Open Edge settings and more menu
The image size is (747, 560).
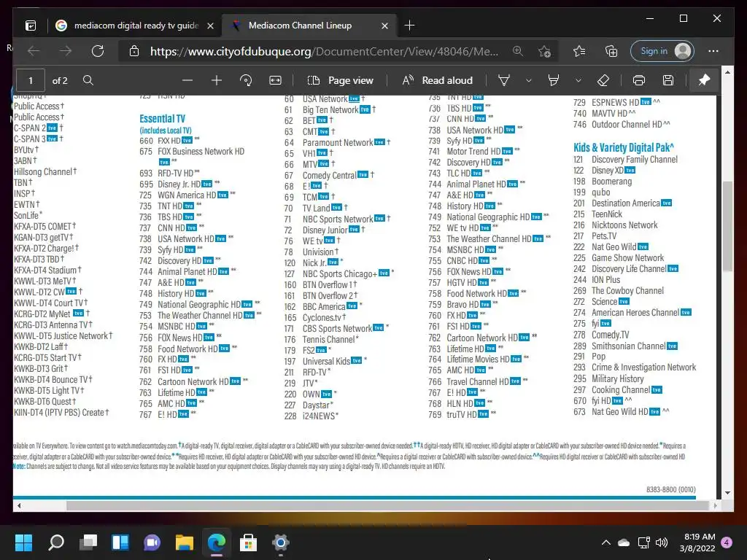[x=713, y=51]
